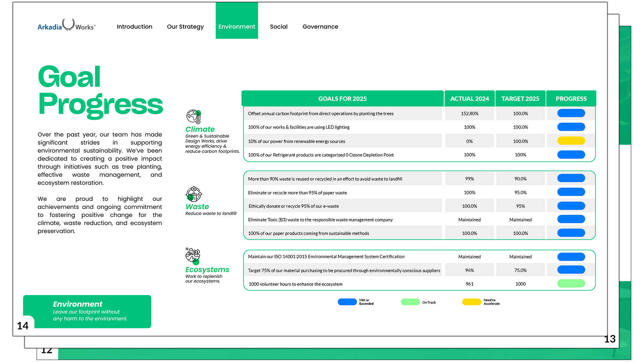The height and width of the screenshot is (362, 644).
Task: Select the Climate globe thermometer icon
Action: 194,117
